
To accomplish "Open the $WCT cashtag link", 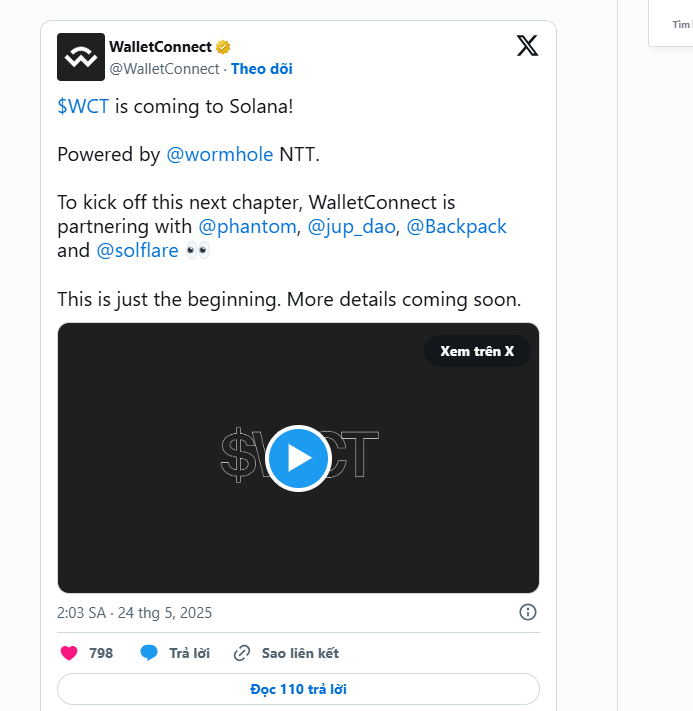I will [83, 107].
